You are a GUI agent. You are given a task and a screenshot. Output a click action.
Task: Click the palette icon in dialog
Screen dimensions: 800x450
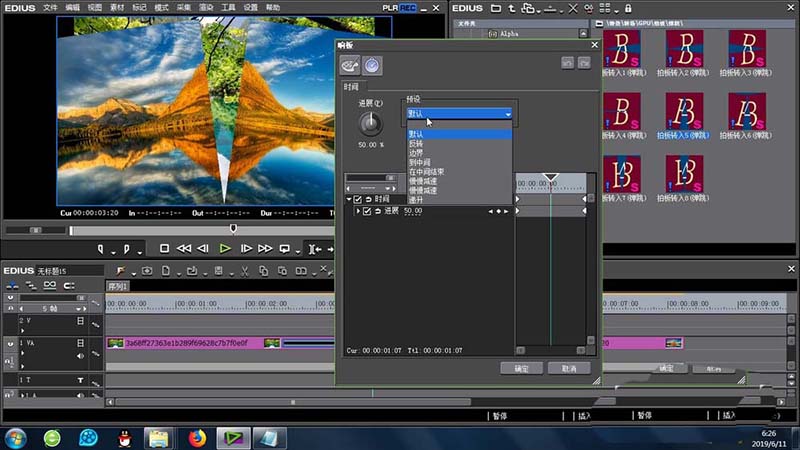[350, 65]
